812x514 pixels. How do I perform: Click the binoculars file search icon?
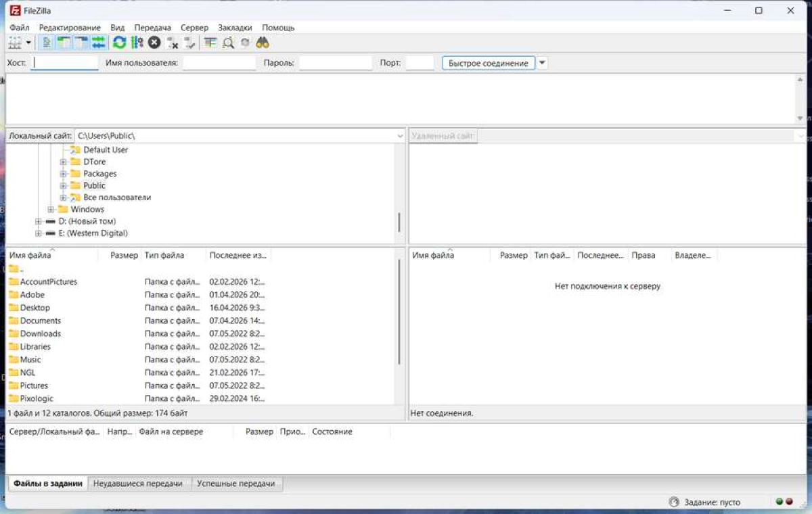[x=263, y=43]
